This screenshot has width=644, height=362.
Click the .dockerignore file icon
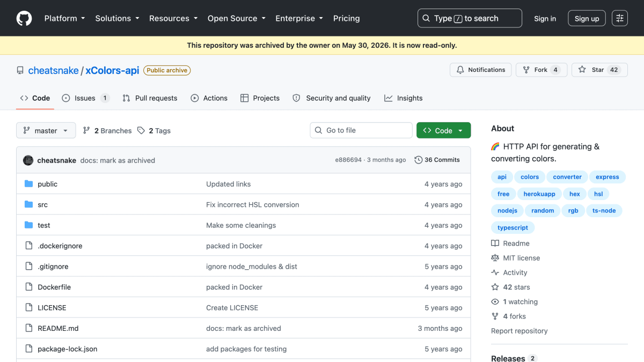29,246
